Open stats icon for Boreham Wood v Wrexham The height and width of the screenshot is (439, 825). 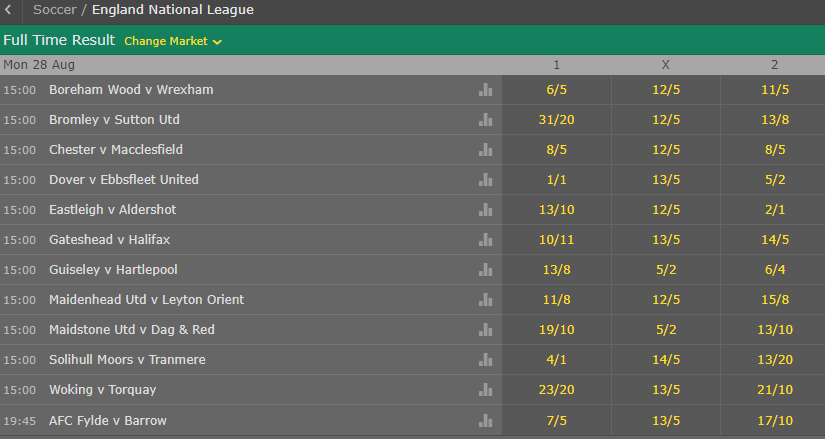485,90
